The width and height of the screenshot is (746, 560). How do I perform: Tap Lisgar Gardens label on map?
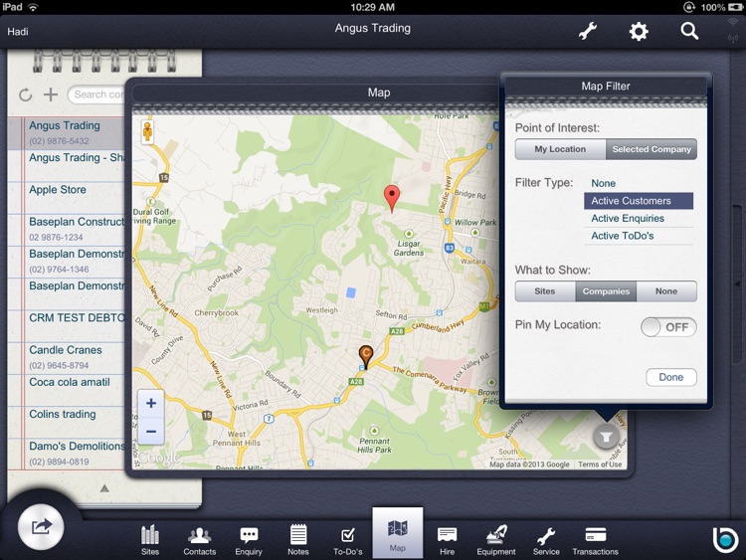click(x=408, y=248)
